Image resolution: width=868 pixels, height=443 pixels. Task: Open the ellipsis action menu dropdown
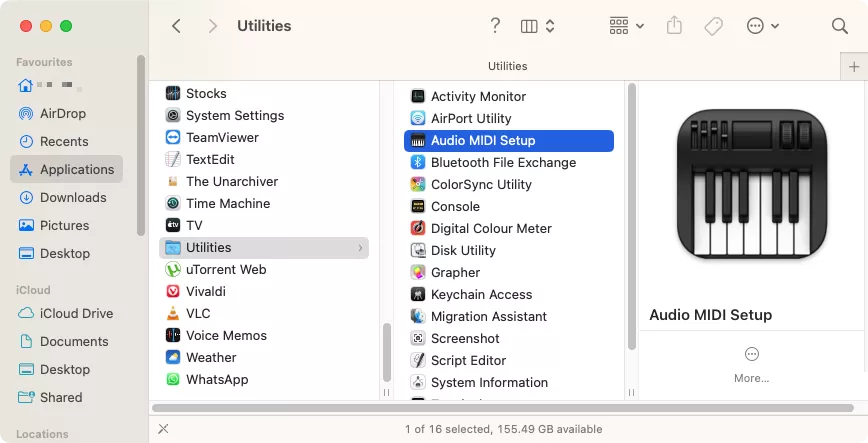[x=763, y=26]
